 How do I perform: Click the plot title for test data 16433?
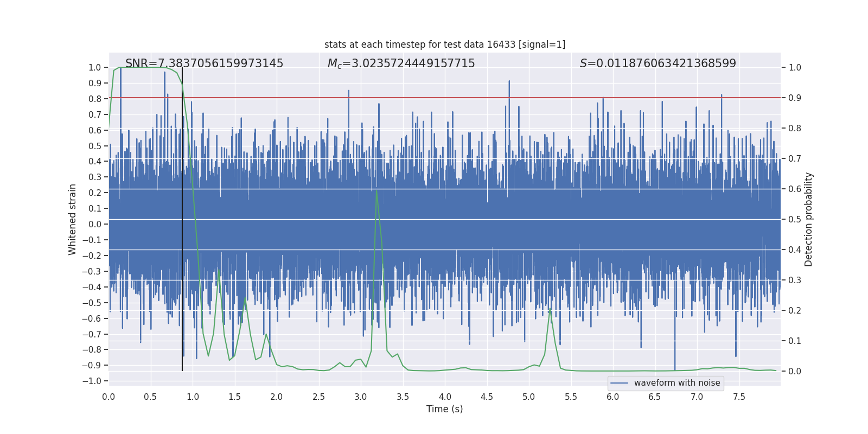click(x=444, y=44)
